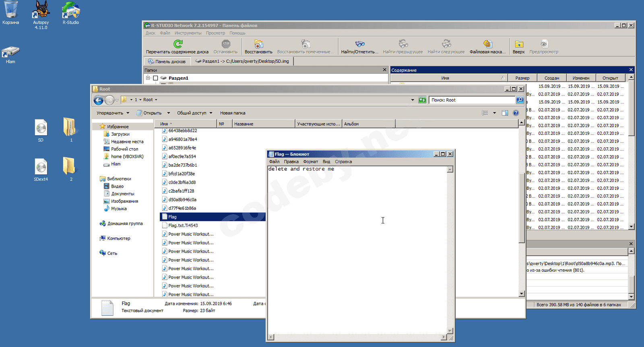Open the SDext4 disk image icon
This screenshot has height=347, width=644.
click(x=41, y=167)
